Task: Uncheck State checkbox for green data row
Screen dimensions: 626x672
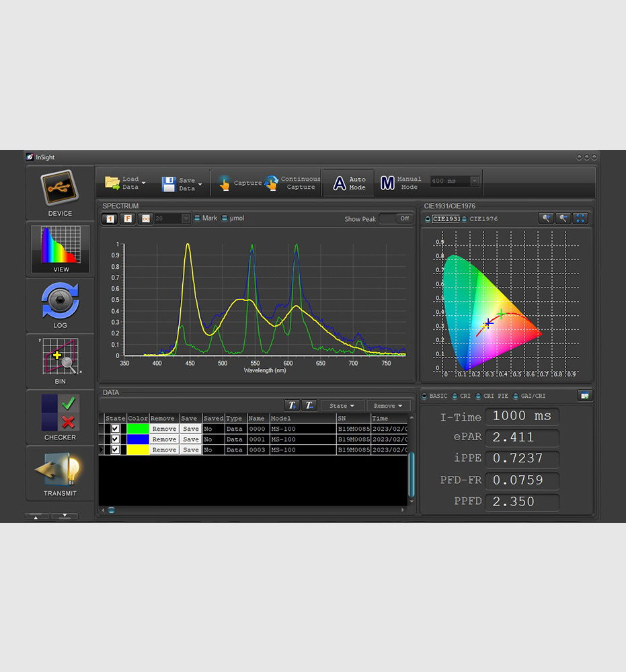Action: 115,429
